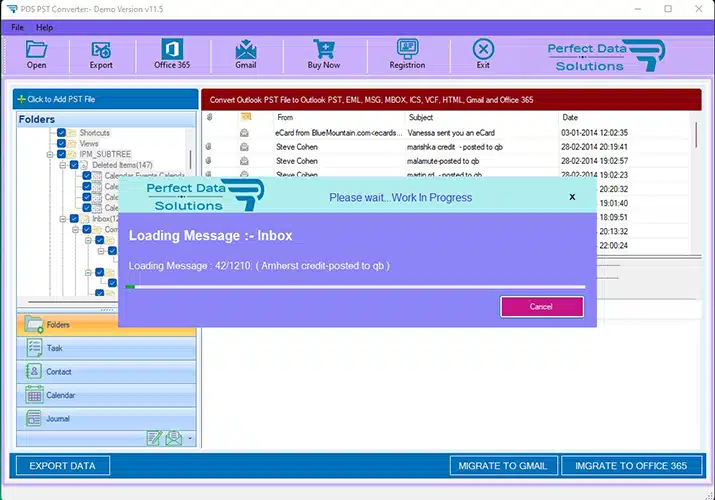Screen dimensions: 715x500
Task: Click the Click to Add PST File bar
Action: (x=106, y=99)
